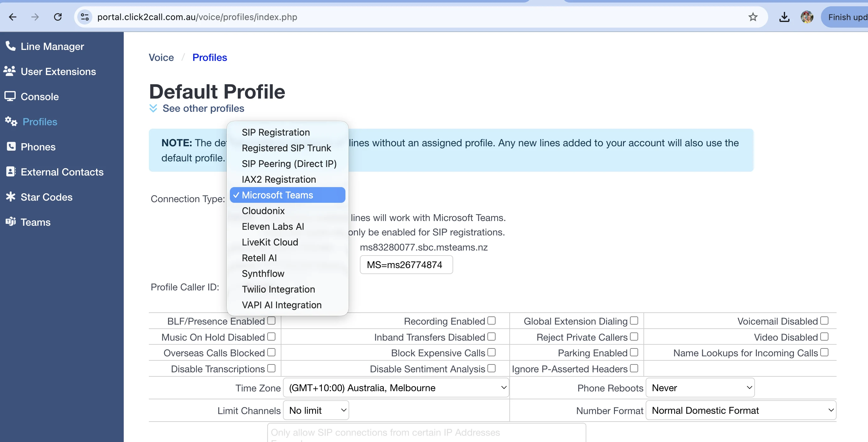Click the allowed IP Addresses text area
This screenshot has height=442, width=868.
(x=426, y=433)
